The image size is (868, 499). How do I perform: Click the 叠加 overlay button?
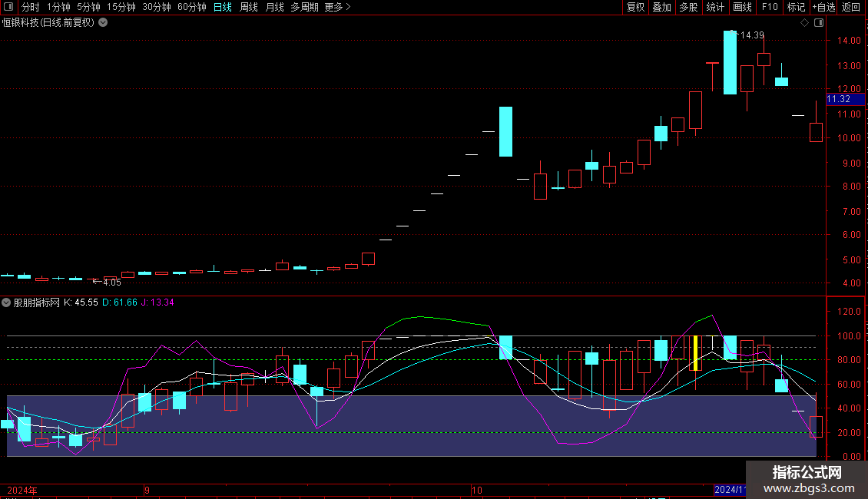tap(661, 7)
